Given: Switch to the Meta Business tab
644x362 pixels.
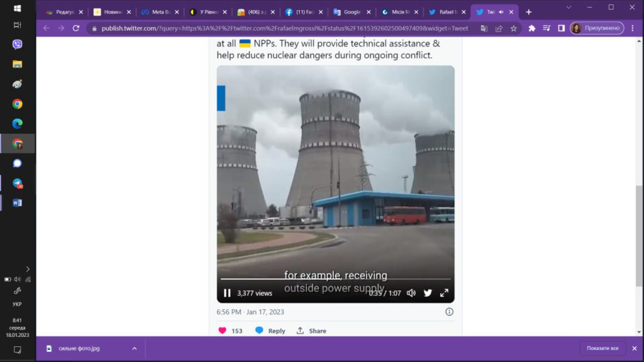Looking at the screenshot, I should [x=157, y=12].
